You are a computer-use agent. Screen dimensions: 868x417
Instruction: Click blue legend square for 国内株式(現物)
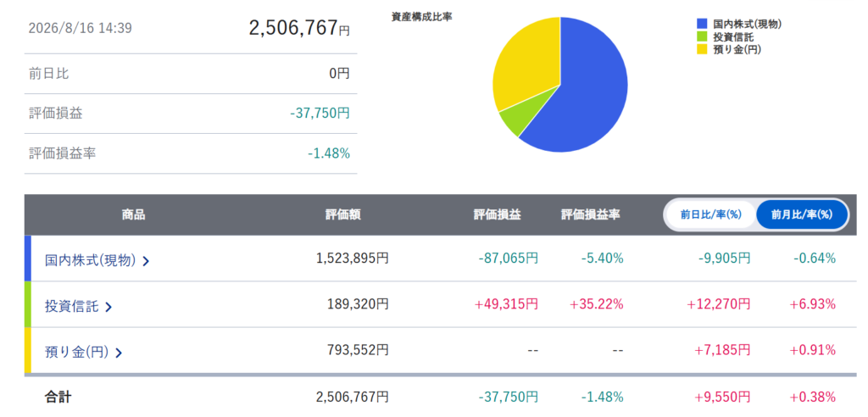click(x=702, y=24)
